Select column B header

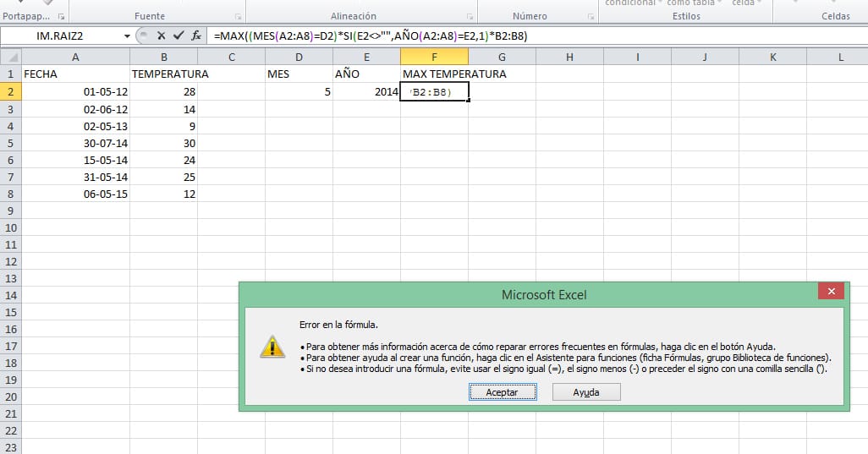pyautogui.click(x=164, y=57)
